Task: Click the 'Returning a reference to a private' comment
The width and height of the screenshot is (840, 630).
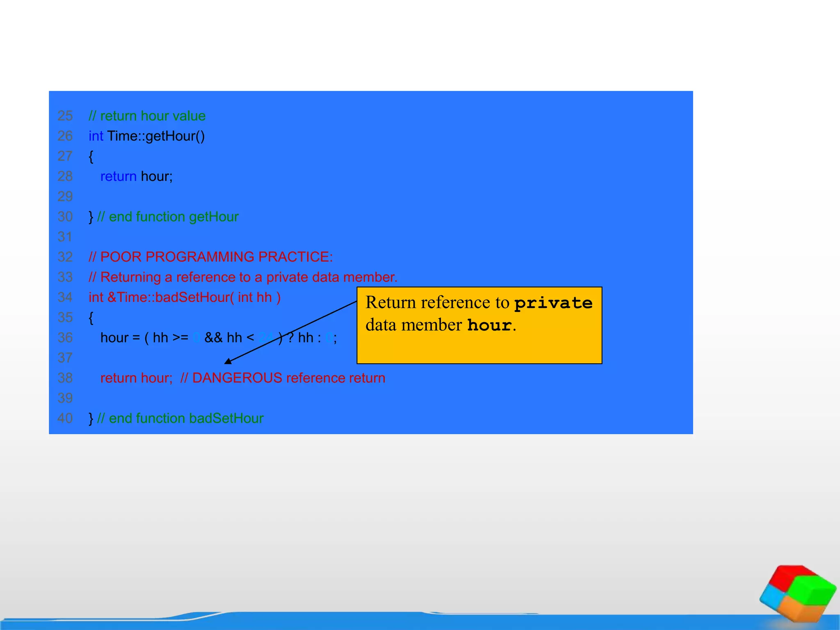Action: pos(243,277)
